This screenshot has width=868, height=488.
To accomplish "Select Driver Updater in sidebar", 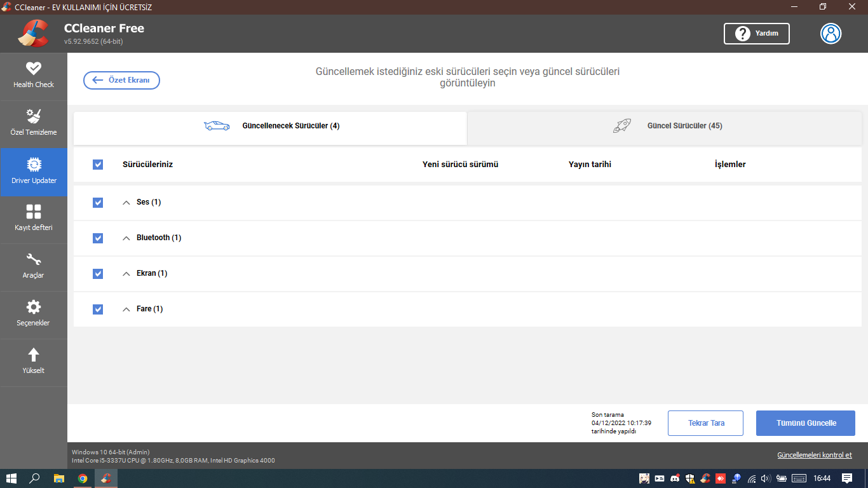I will 34,172.
